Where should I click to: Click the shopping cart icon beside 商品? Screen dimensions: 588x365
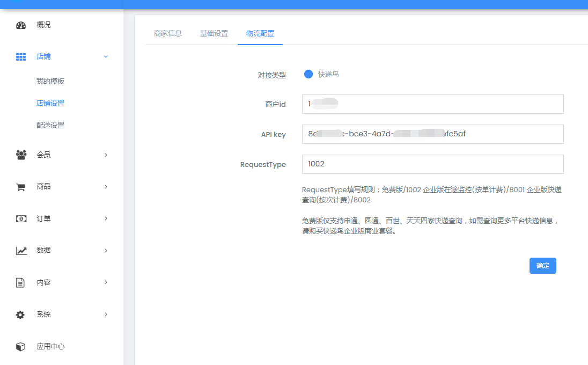[x=21, y=187]
